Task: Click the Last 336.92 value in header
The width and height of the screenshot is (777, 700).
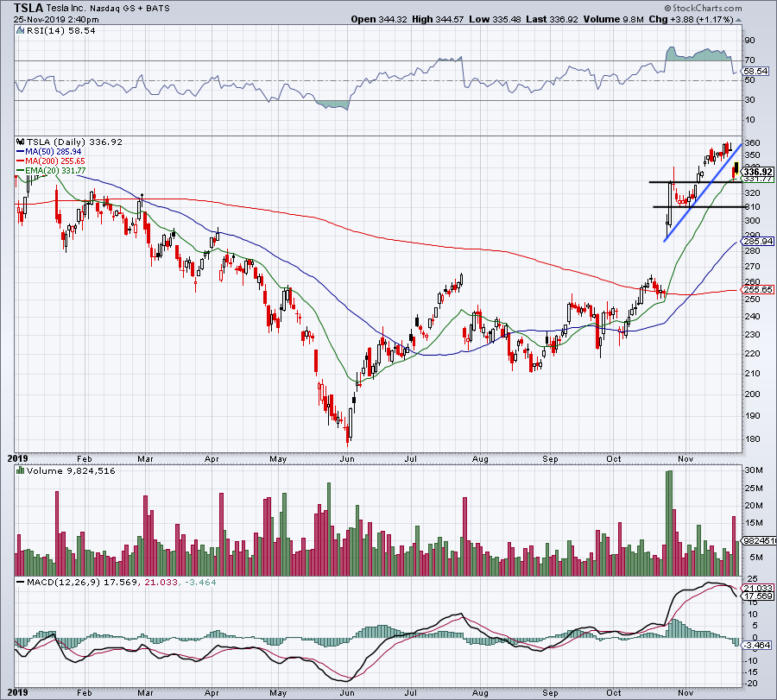Action: tap(552, 19)
